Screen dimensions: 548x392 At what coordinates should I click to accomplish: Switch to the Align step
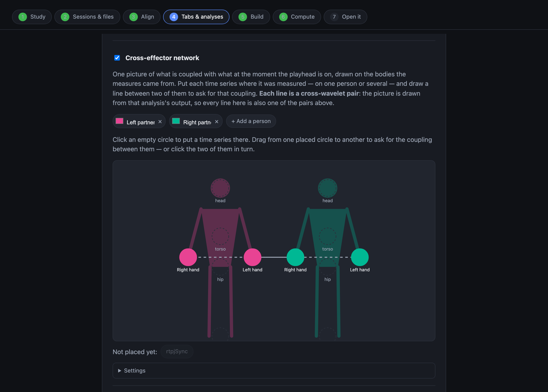pos(141,17)
